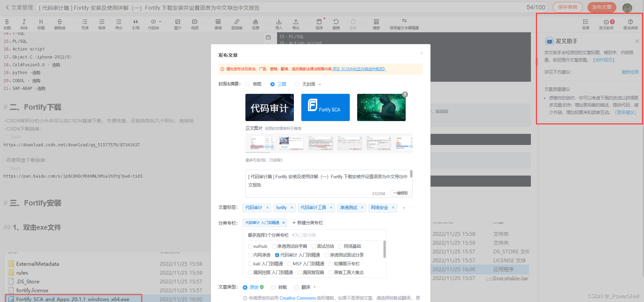Insert a blockquote (引用)
The image size is (644, 302).
pos(136,24)
